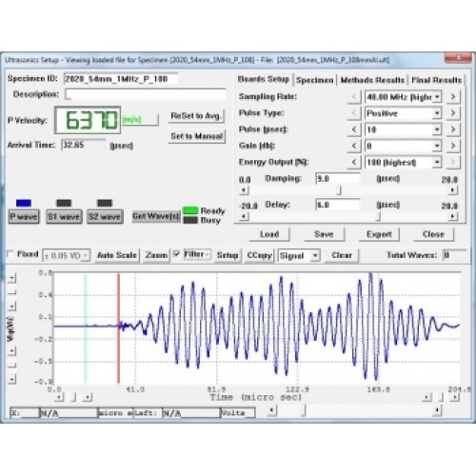This screenshot has height=476, width=476.
Task: Click Delay scrollbar left arrow
Action: tap(244, 216)
